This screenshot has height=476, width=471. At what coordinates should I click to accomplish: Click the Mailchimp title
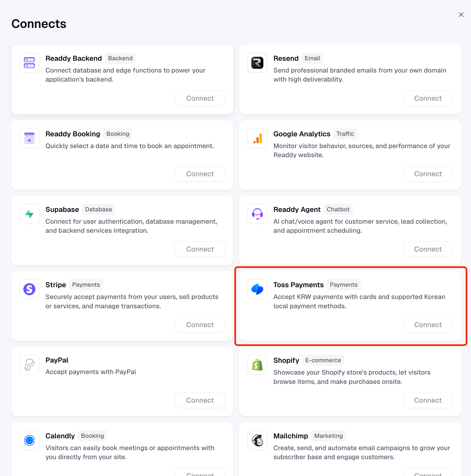(291, 436)
